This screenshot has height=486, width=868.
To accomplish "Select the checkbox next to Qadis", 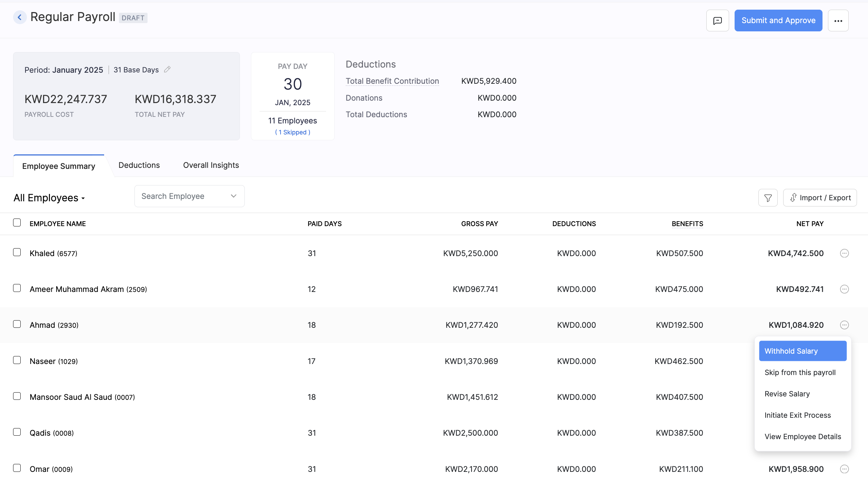I will (x=17, y=432).
